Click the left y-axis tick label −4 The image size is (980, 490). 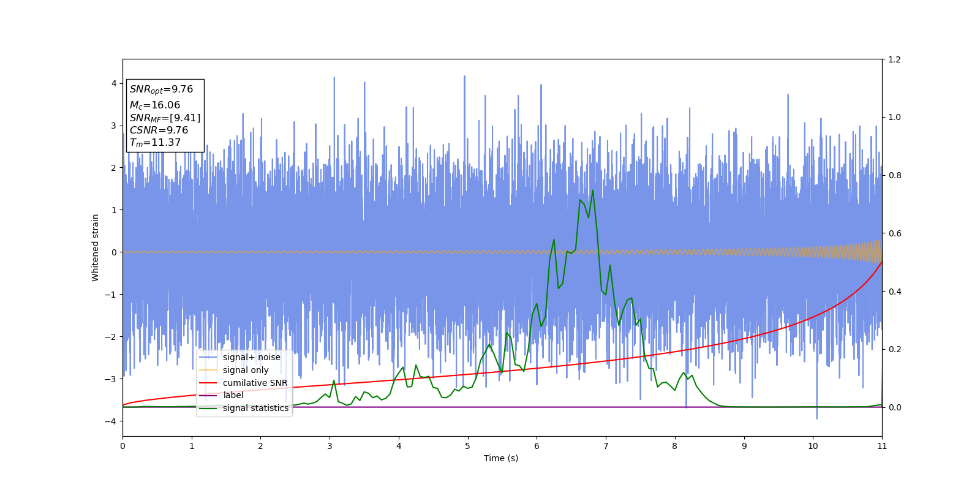110,421
